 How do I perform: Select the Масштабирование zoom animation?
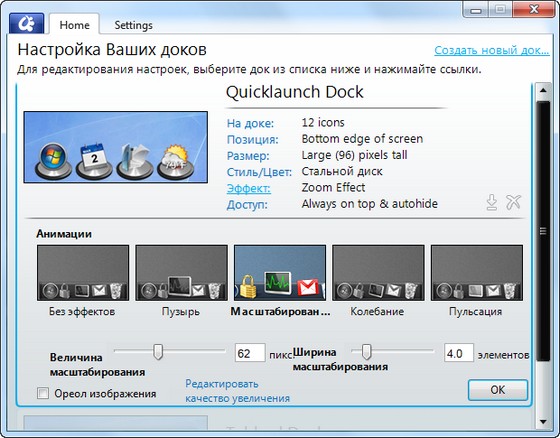pyautogui.click(x=280, y=273)
